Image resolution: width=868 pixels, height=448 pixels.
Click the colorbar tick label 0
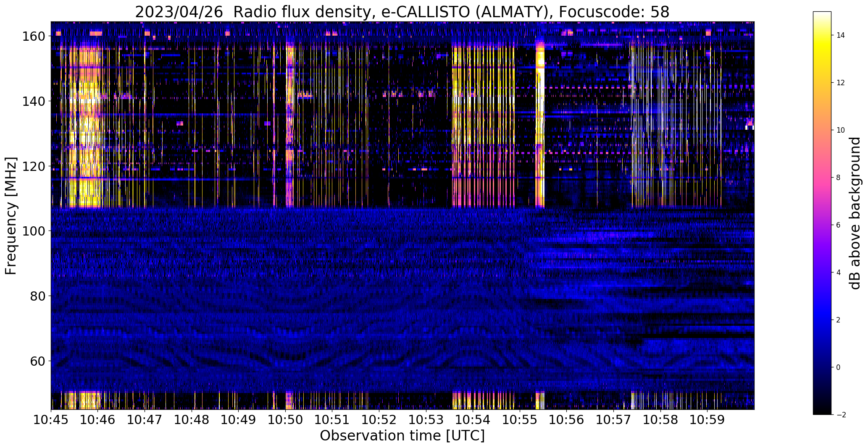(839, 367)
